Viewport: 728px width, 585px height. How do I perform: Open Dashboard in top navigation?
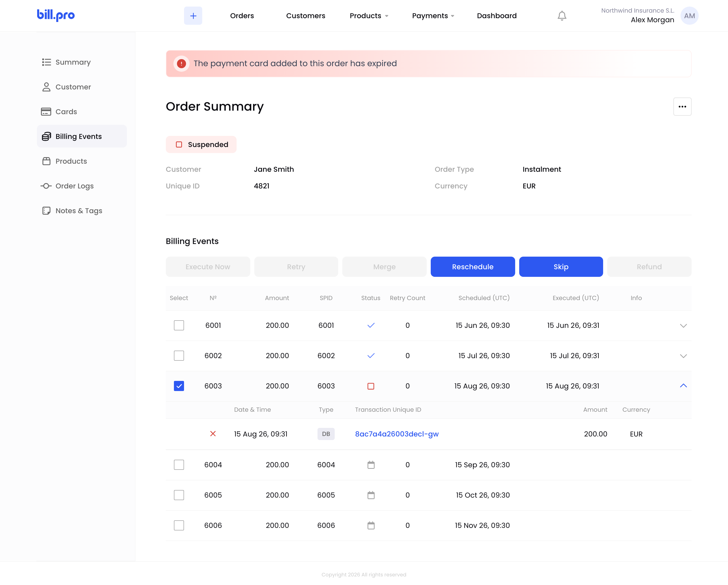[496, 15]
